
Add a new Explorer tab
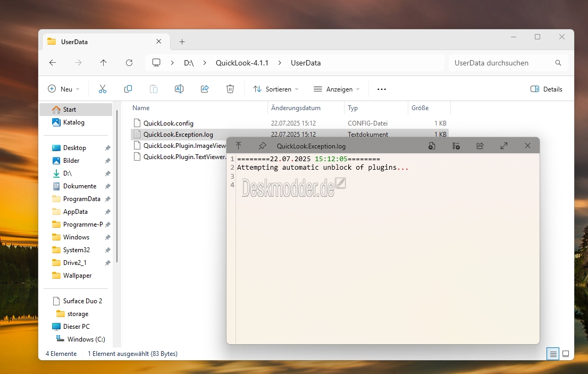point(182,41)
